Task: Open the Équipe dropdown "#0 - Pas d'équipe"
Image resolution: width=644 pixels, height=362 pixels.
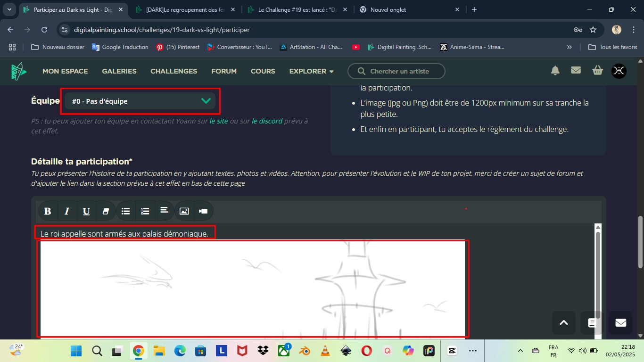Action: (x=140, y=101)
